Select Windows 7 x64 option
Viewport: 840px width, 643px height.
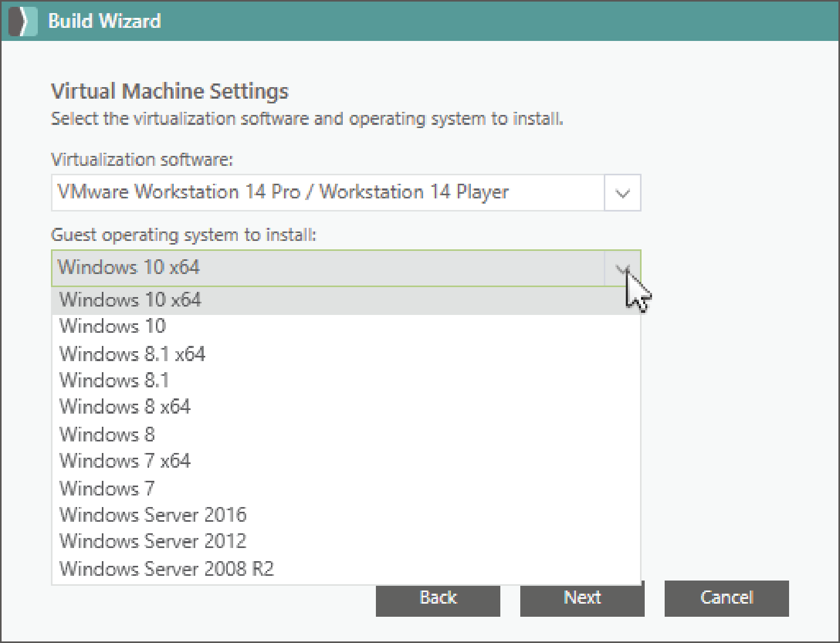pos(346,461)
